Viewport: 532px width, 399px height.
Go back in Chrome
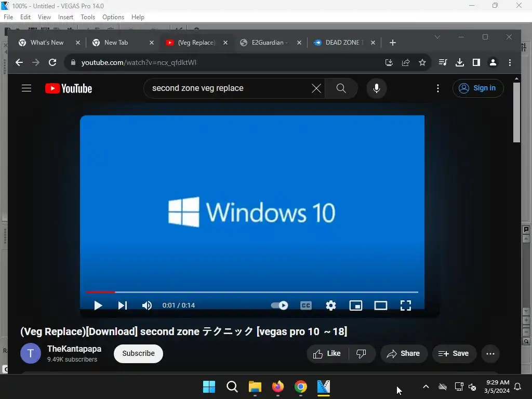coord(19,62)
